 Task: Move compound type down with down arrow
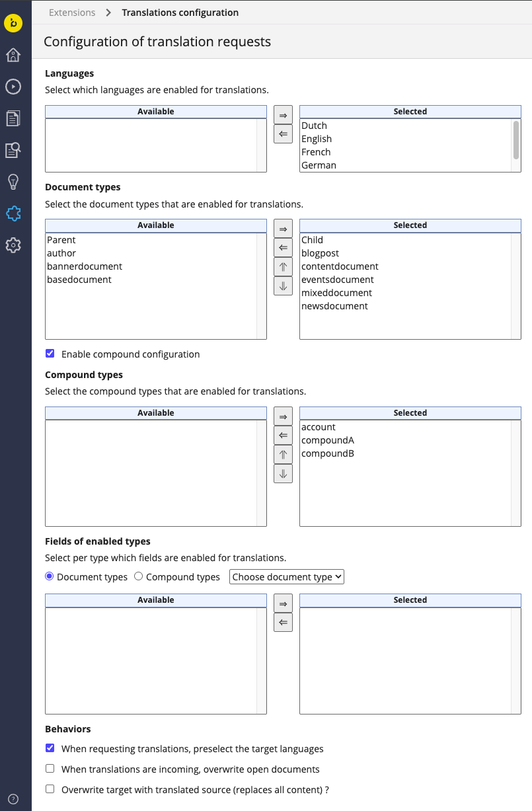tap(283, 474)
